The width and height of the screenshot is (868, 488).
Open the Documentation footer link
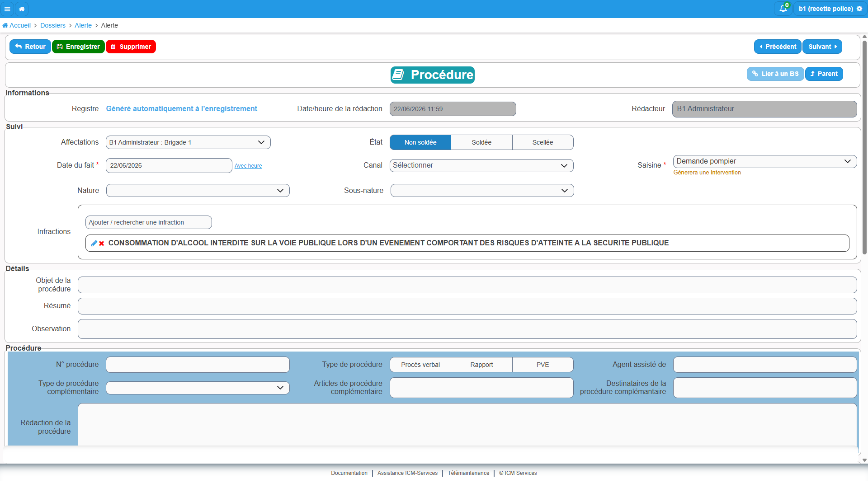[349, 473]
